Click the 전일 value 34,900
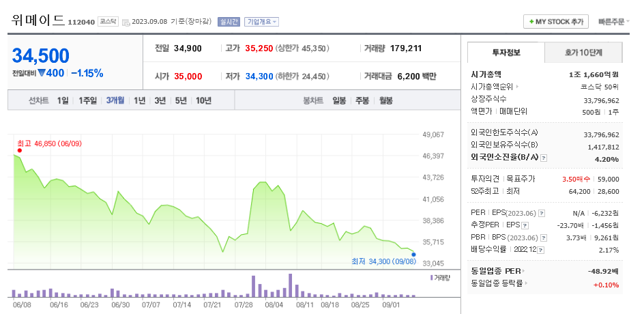Screen dimensions: 644x314 coord(188,48)
